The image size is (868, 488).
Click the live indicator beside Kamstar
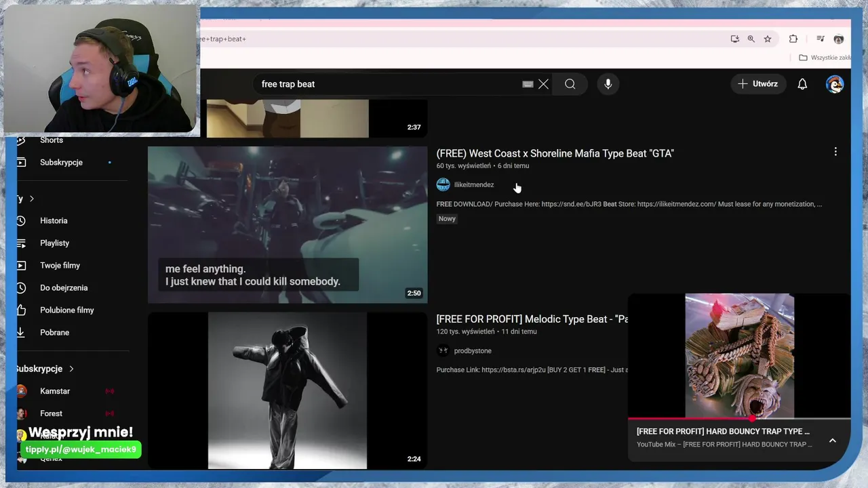click(x=109, y=391)
